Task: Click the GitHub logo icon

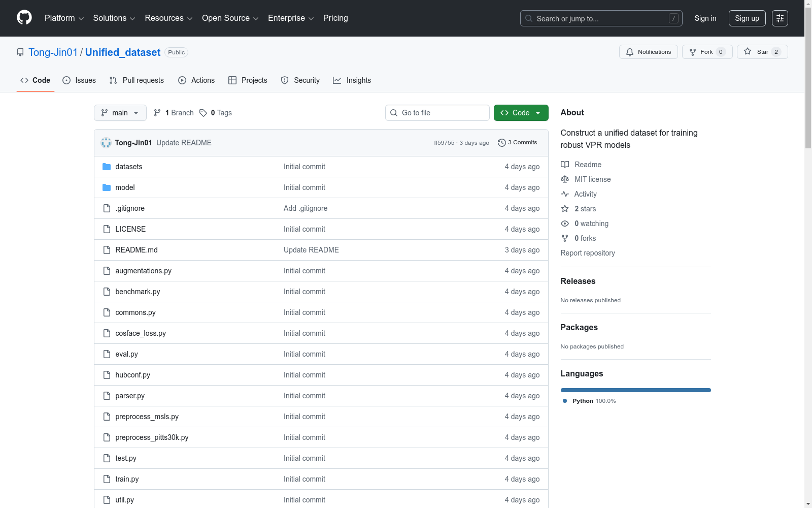Action: click(x=24, y=18)
